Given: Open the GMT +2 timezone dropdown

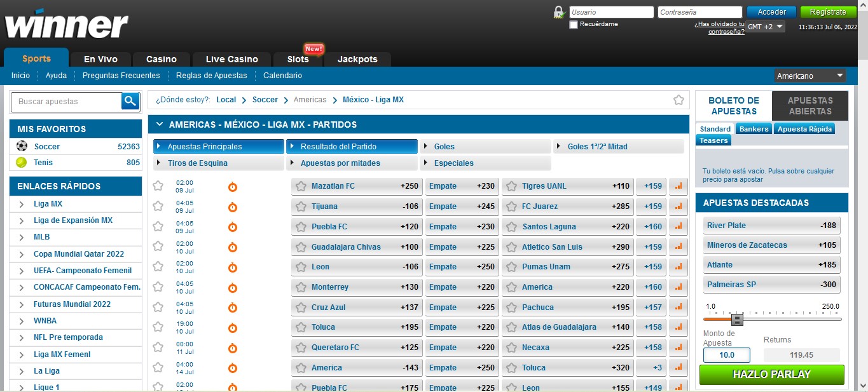Looking at the screenshot, I should point(765,27).
